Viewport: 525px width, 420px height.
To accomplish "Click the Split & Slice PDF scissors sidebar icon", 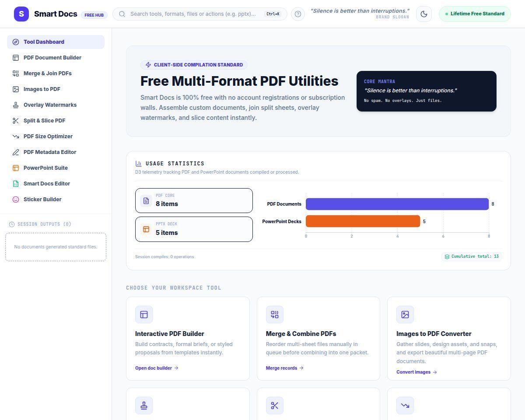I will pos(16,121).
